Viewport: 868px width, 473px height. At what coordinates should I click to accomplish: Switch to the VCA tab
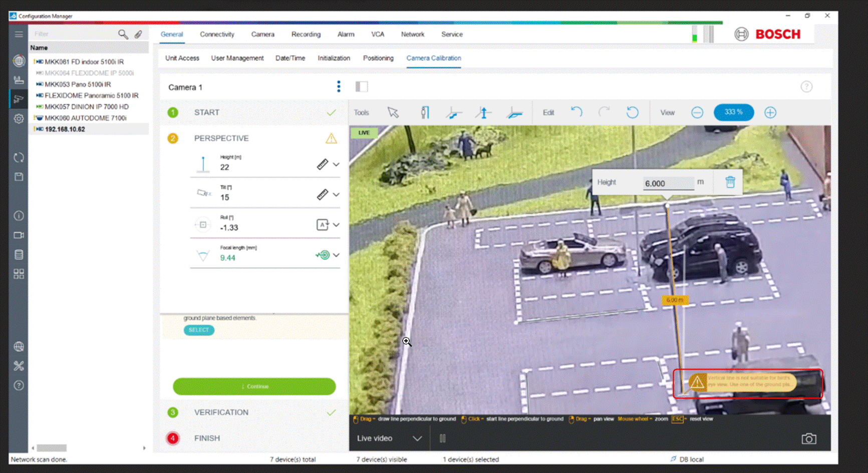378,35
